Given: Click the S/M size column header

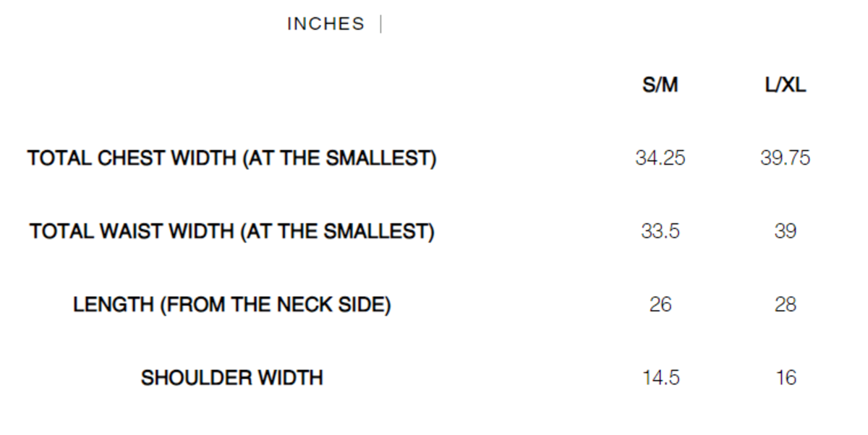Looking at the screenshot, I should (660, 85).
